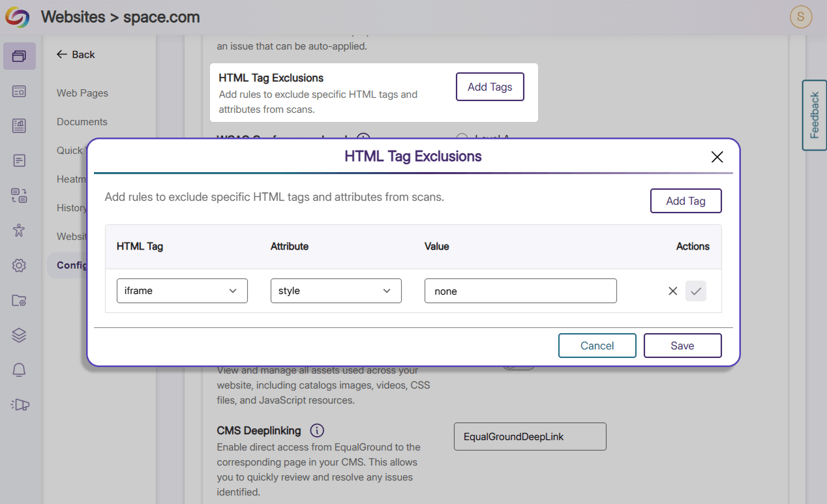Open the reports document icon in the sidebar
Viewport: 827px width, 504px height.
[20, 126]
